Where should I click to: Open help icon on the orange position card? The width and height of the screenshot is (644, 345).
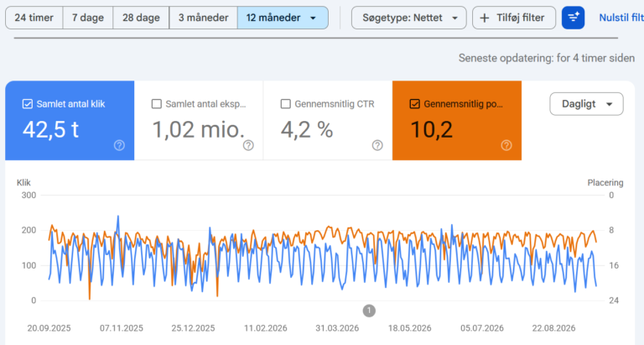506,145
